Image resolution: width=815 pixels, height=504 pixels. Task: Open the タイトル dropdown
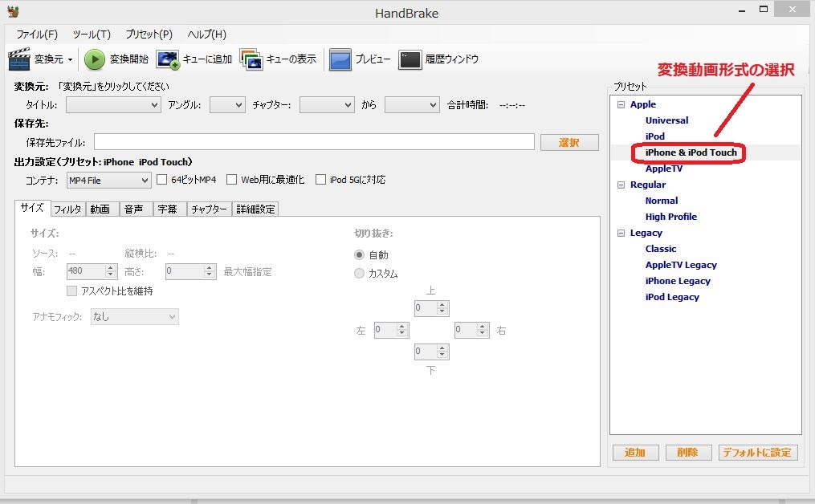tap(113, 105)
